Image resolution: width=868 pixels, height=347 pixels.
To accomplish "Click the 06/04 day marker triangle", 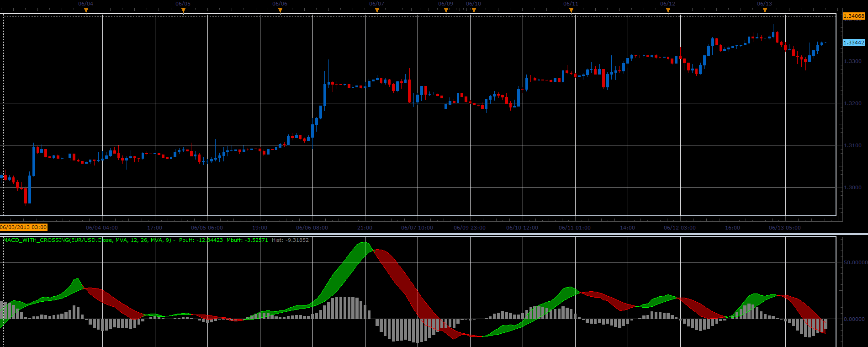I will 86,11.
